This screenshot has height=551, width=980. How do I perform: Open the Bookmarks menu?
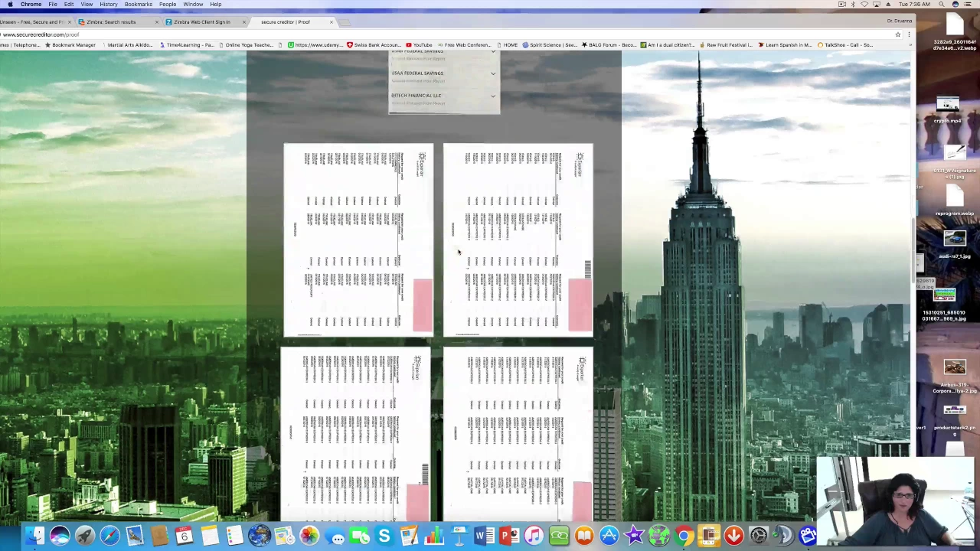pyautogui.click(x=139, y=4)
